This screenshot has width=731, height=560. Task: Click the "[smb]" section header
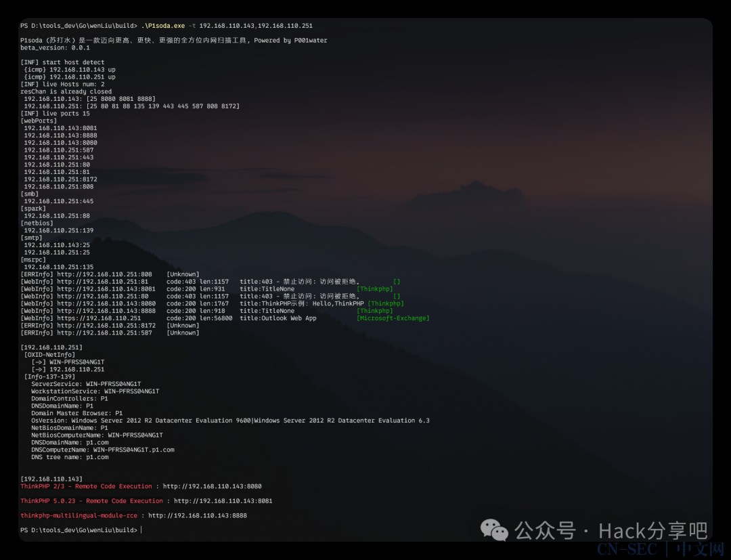point(29,194)
